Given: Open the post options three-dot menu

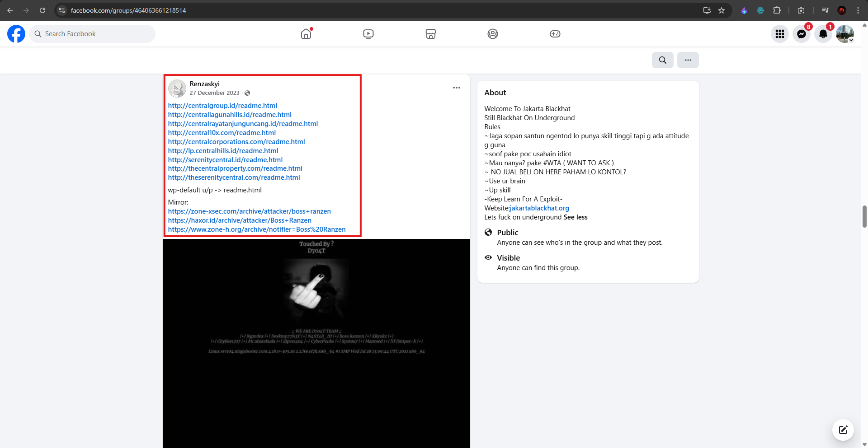Looking at the screenshot, I should tap(457, 88).
